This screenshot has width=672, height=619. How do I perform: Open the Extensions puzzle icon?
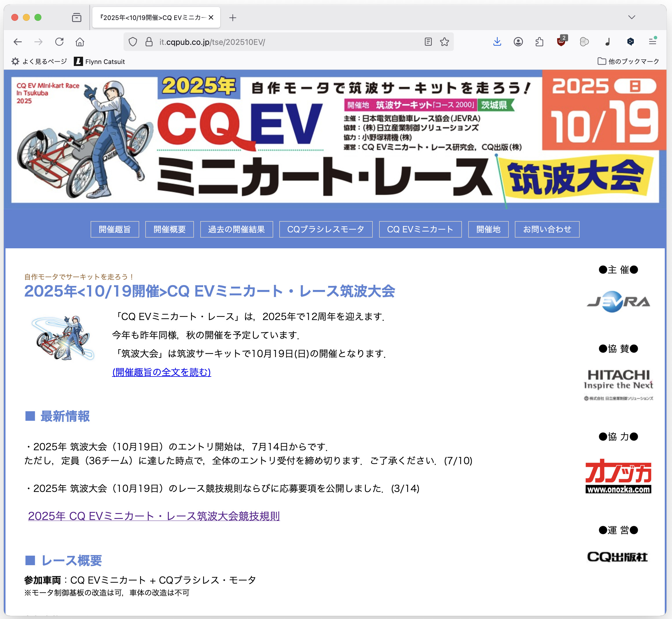point(539,42)
